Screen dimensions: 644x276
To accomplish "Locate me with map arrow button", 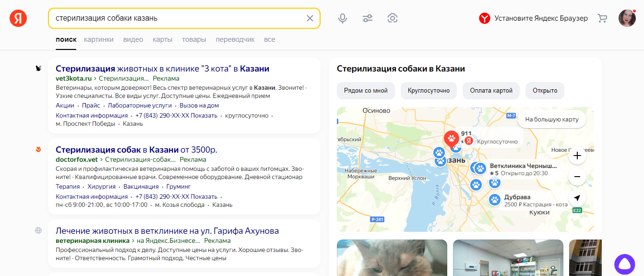I will click(577, 198).
